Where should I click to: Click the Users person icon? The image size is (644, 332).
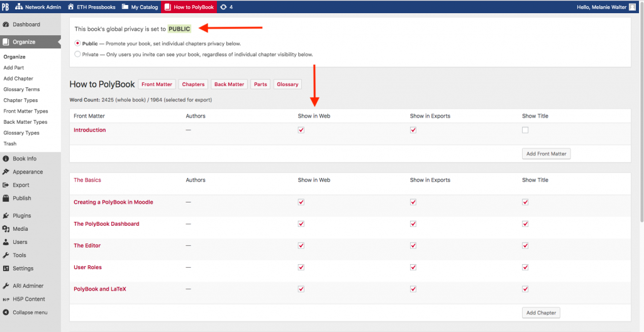(6, 242)
